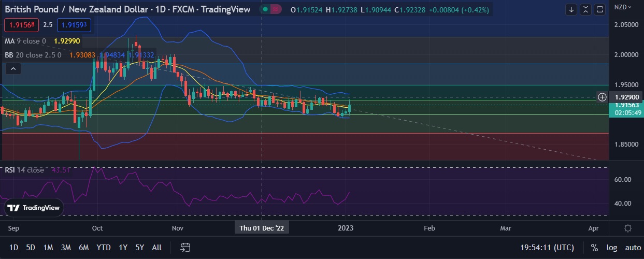Click the orange 1.93083 Bollinger basis value
Viewport: 644px width, 259px height.
82,54
